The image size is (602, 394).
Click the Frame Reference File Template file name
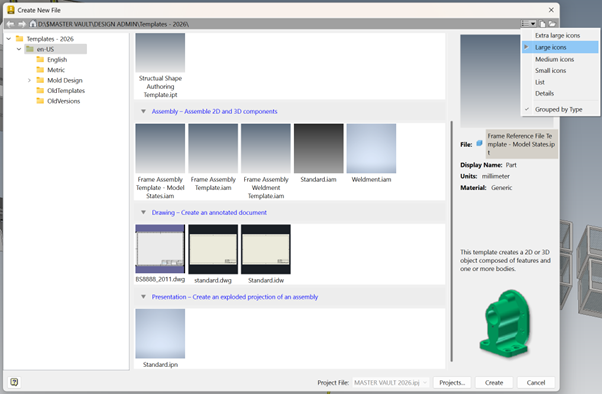[521, 144]
